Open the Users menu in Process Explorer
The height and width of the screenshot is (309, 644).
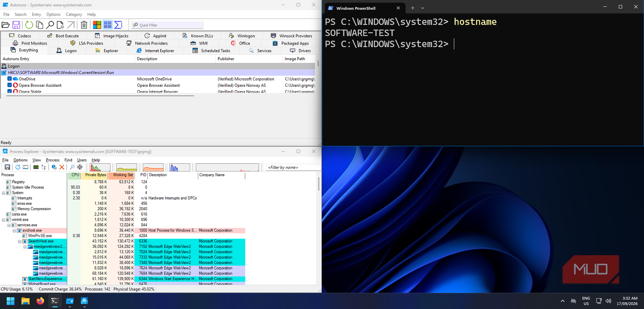tap(82, 160)
